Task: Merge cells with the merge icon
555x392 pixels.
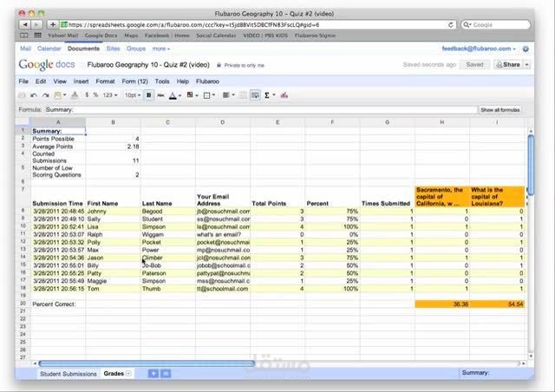Action: pos(243,95)
